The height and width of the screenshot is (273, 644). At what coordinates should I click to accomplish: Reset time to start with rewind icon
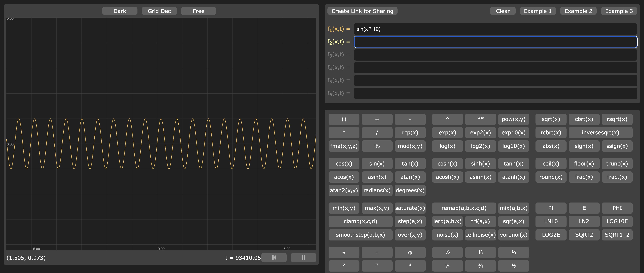pyautogui.click(x=274, y=257)
